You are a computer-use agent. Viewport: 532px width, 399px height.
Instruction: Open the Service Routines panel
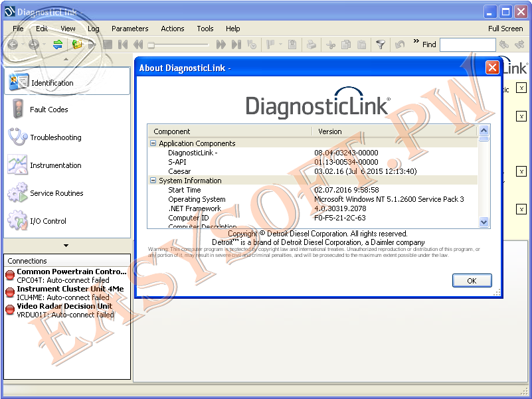[67, 193]
